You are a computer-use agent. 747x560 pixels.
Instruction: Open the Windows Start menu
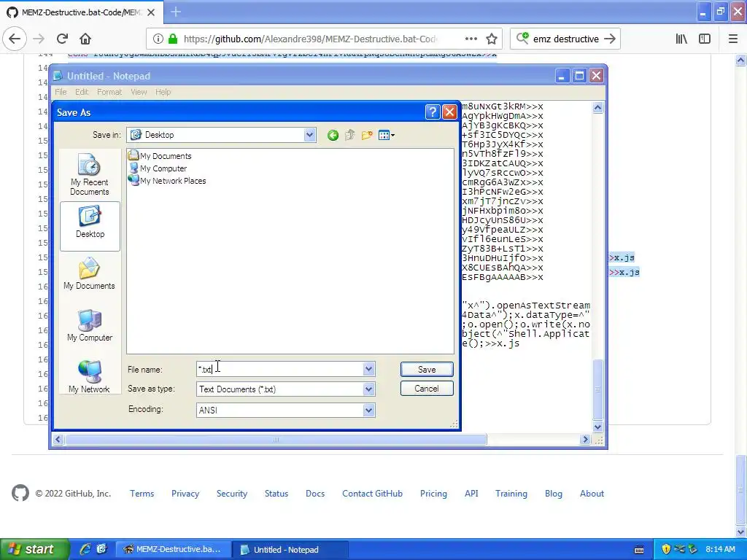[x=34, y=550]
